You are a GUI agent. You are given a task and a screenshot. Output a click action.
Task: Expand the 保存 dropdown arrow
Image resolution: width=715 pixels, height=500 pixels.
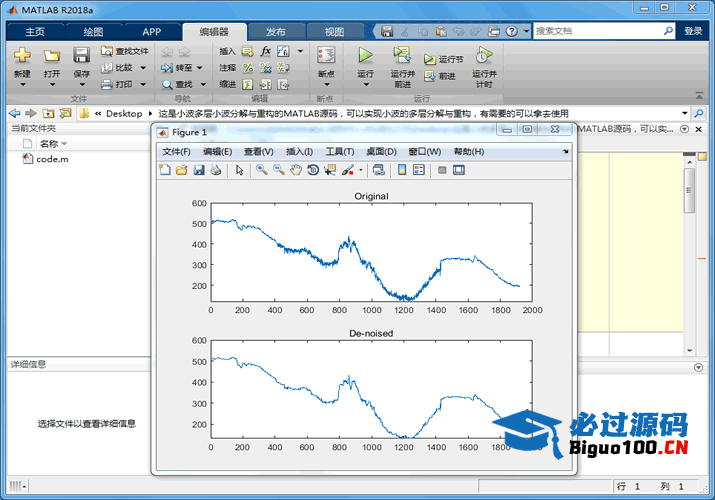click(x=82, y=85)
